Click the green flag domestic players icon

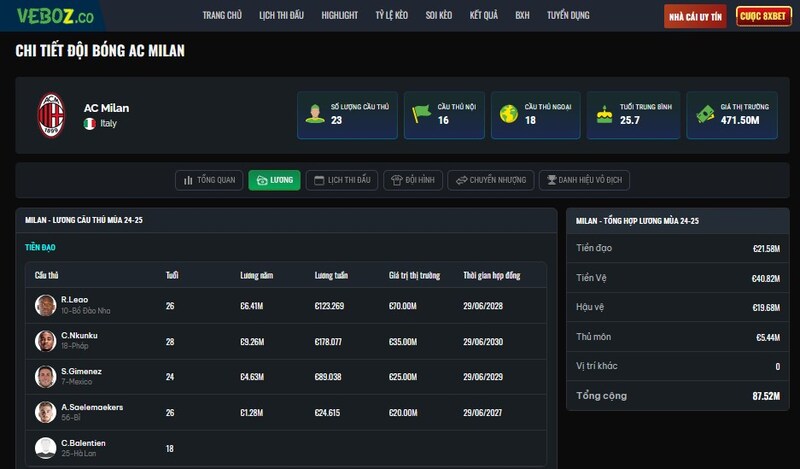coord(421,113)
